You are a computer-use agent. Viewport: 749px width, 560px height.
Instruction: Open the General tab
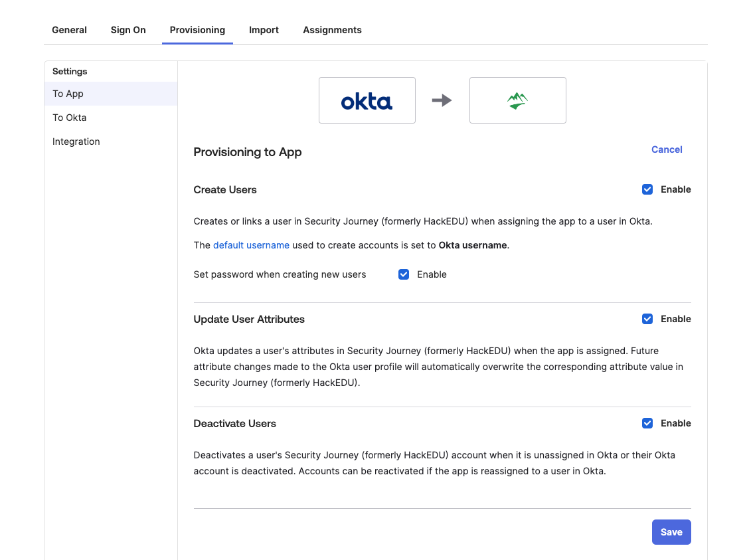69,30
